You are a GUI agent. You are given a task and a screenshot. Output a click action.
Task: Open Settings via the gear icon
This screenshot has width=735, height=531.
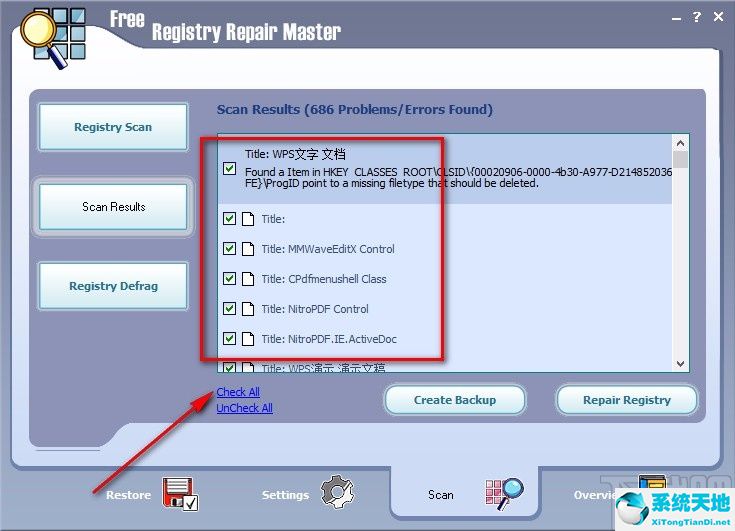337,492
